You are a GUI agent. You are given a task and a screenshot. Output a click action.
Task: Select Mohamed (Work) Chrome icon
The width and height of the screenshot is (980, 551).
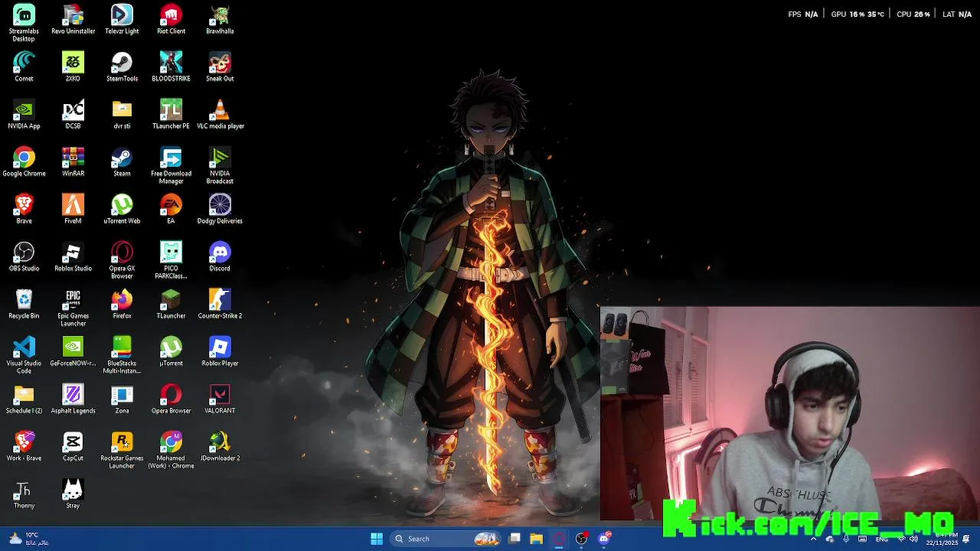(171, 450)
